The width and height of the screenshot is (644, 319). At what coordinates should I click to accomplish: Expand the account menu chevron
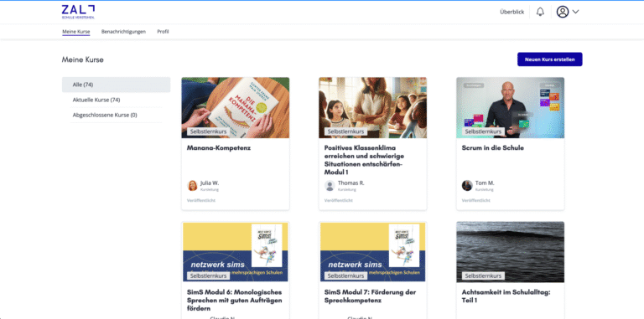click(x=575, y=12)
